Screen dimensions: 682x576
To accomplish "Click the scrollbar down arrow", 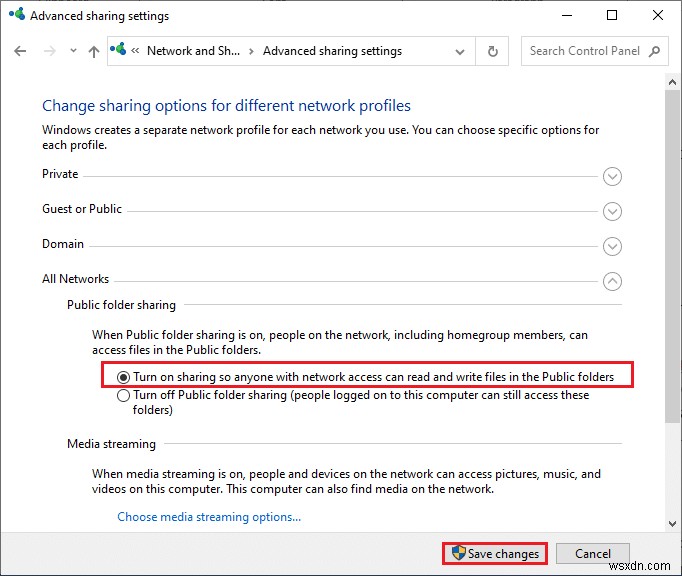I will (x=672, y=523).
